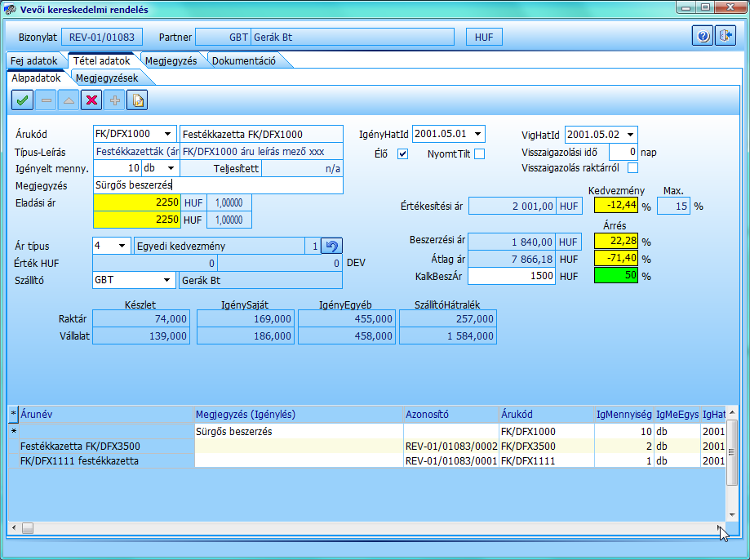Click the grid's vertical scrollbar down arrow

tap(732, 515)
